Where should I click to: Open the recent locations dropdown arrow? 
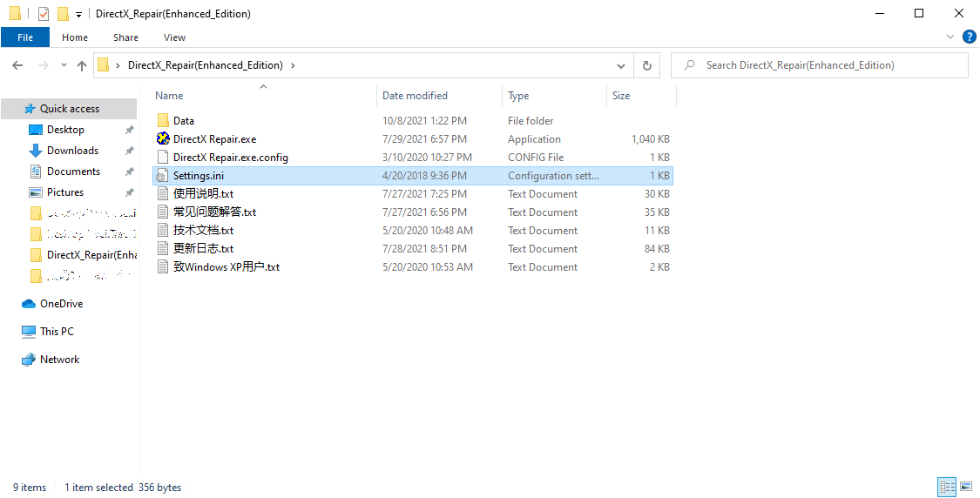[64, 65]
